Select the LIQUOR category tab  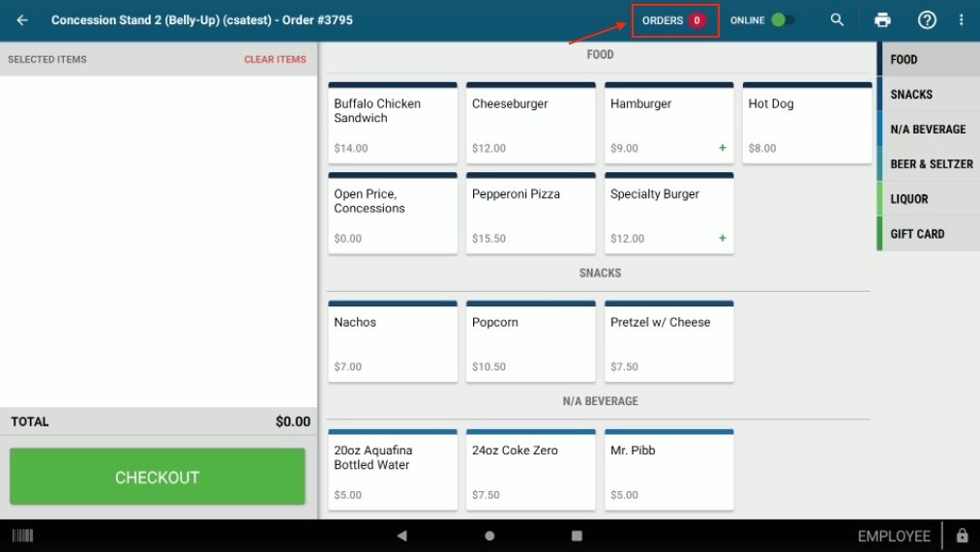point(929,199)
